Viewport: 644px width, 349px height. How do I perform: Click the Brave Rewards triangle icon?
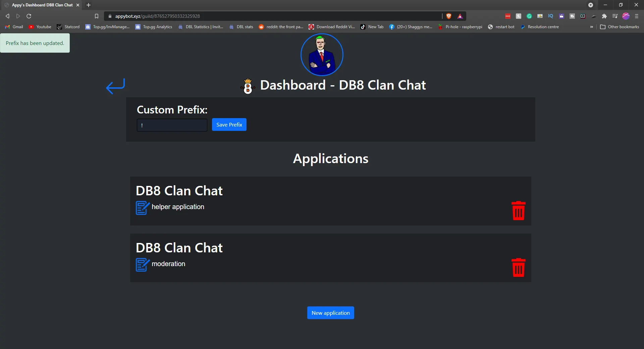(x=460, y=16)
